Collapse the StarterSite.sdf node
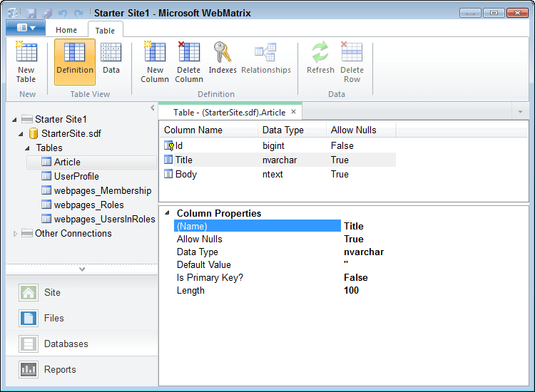This screenshot has height=392, width=535. point(21,134)
